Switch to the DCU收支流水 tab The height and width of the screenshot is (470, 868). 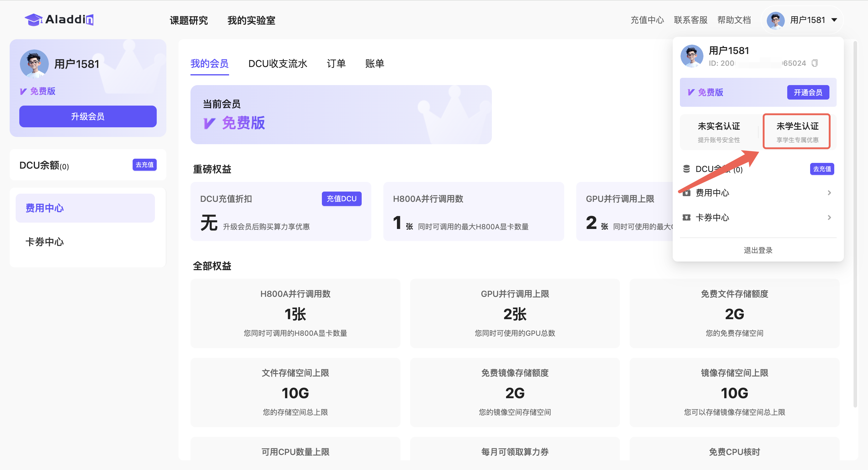[277, 63]
